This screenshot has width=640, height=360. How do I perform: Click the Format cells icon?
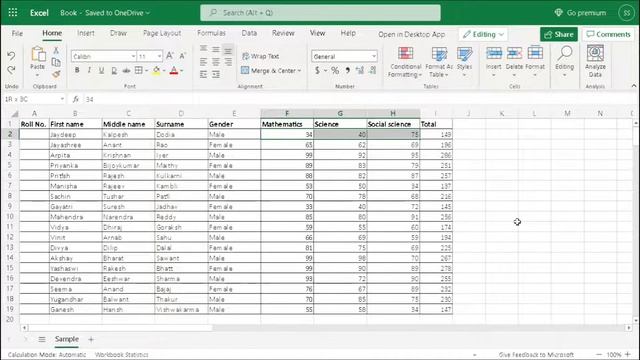click(x=535, y=53)
